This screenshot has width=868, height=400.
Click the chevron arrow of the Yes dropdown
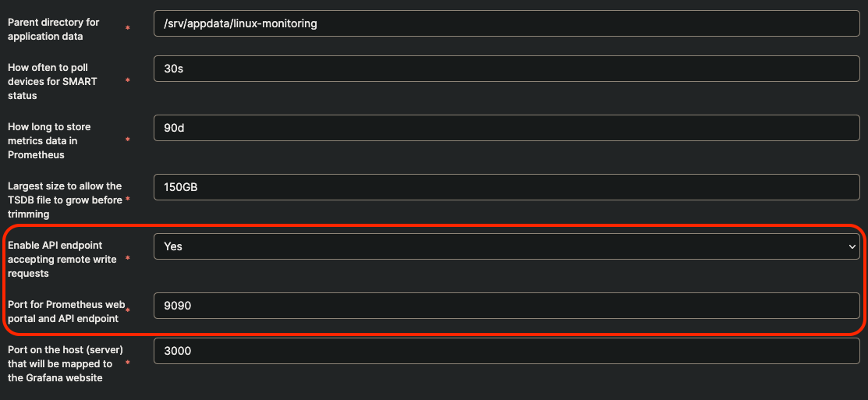tap(852, 246)
